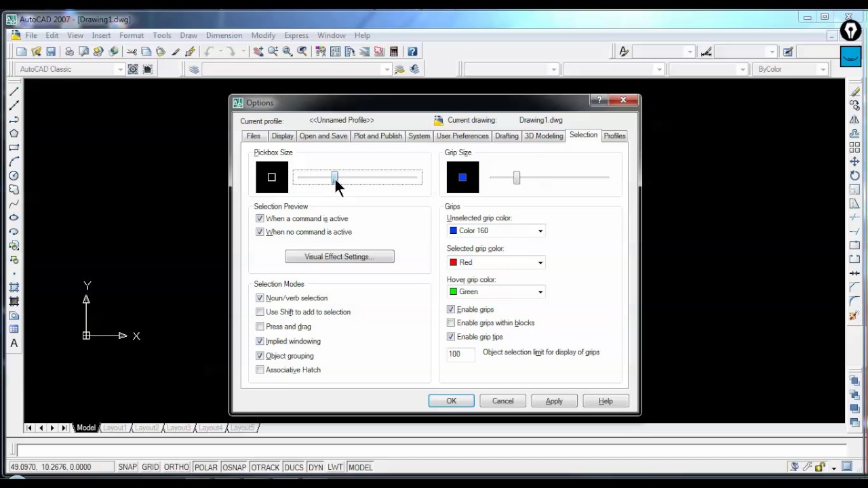Click the Cancel button
Image resolution: width=868 pixels, height=488 pixels.
click(503, 401)
